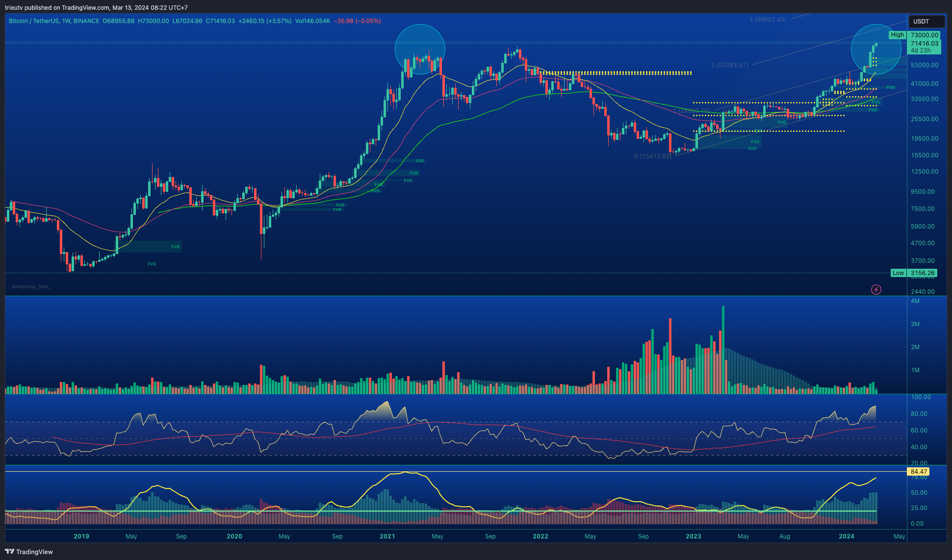The width and height of the screenshot is (952, 560).
Task: Select the highlight circle over the 2024 peak
Action: pos(876,50)
